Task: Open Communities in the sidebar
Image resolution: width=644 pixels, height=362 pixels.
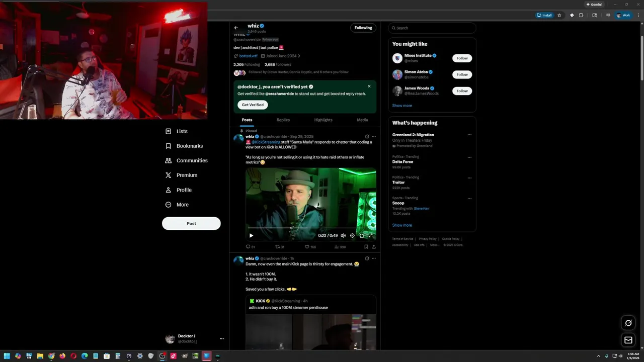Action: pyautogui.click(x=187, y=160)
